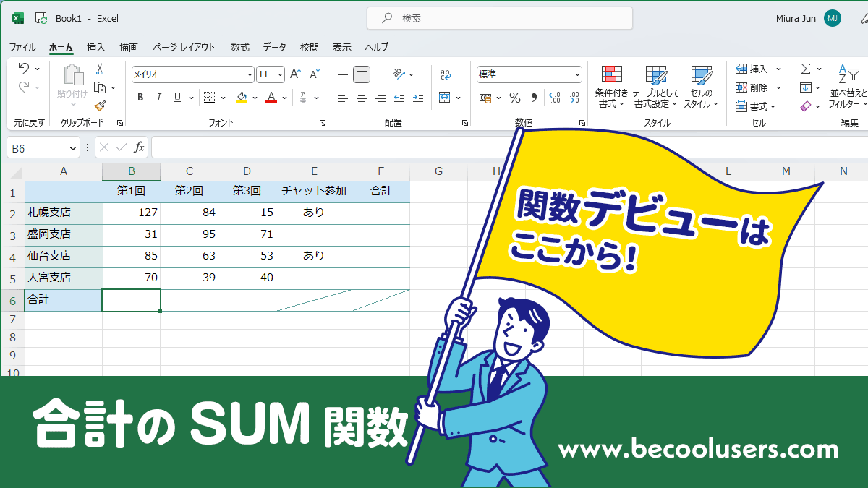868x488 pixels.
Task: Open the Conditional Formatting (条件付き書式) menu
Action: (x=611, y=87)
